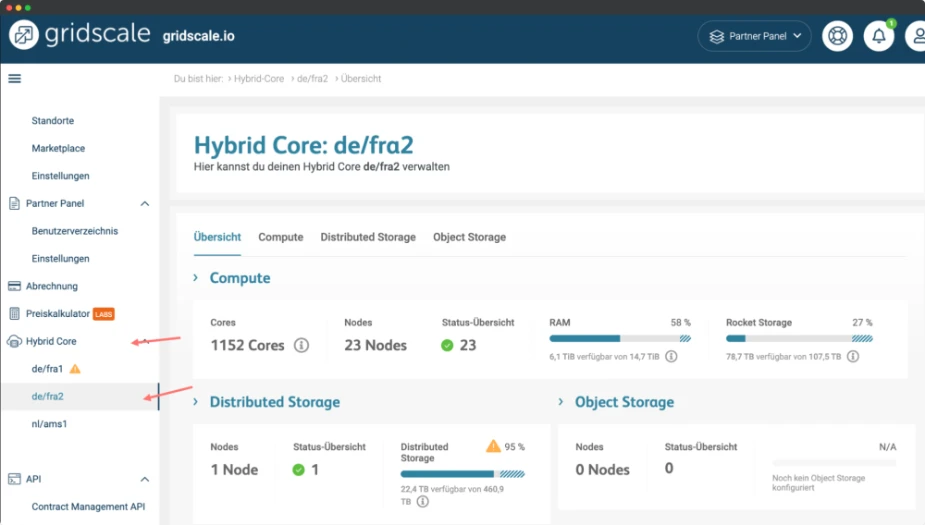Open the support lifebuoy icon

(x=837, y=36)
